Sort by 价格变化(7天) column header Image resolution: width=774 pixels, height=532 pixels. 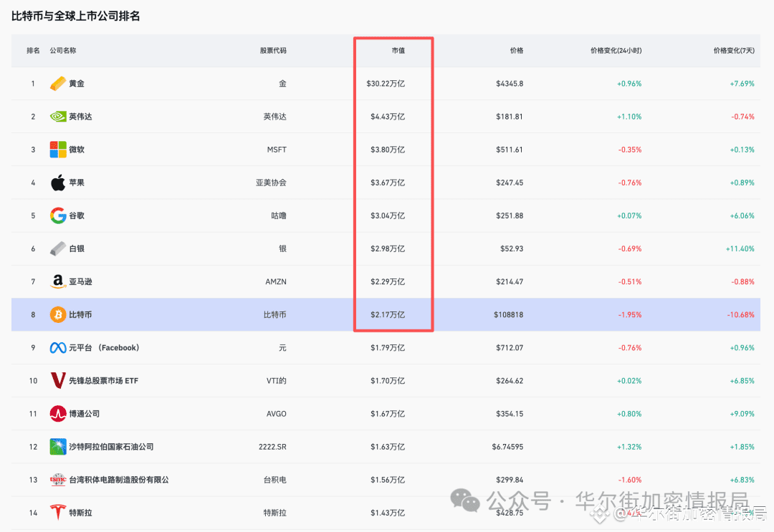coord(734,51)
